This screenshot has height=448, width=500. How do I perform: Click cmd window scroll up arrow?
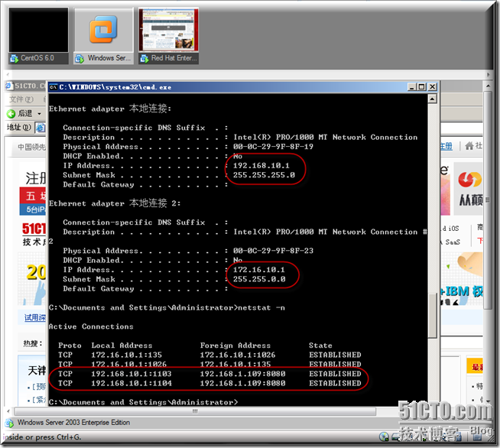[x=432, y=99]
